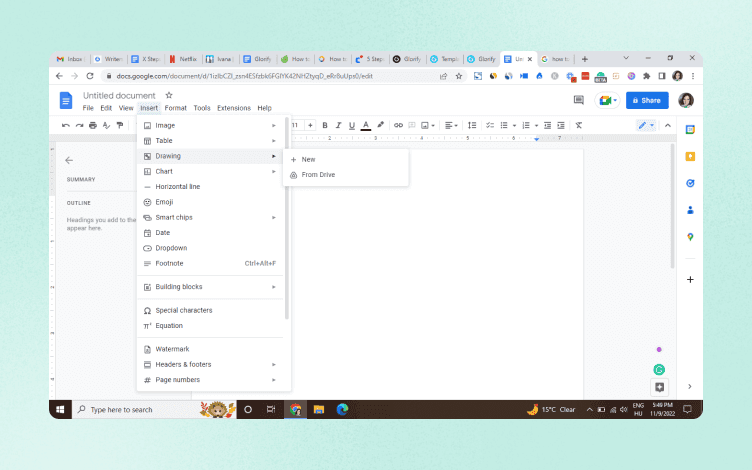The image size is (752, 470).
Task: Open the File menu
Action: (x=88, y=108)
